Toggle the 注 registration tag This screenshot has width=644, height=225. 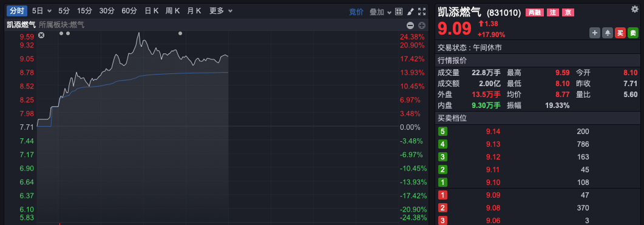coord(552,13)
